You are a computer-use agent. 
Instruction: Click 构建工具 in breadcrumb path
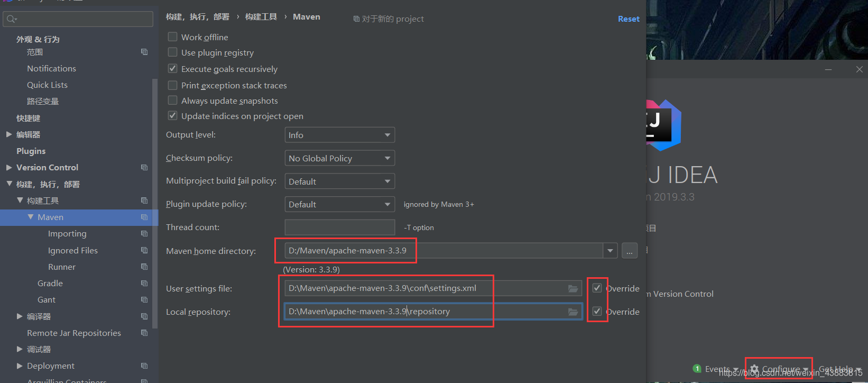261,17
